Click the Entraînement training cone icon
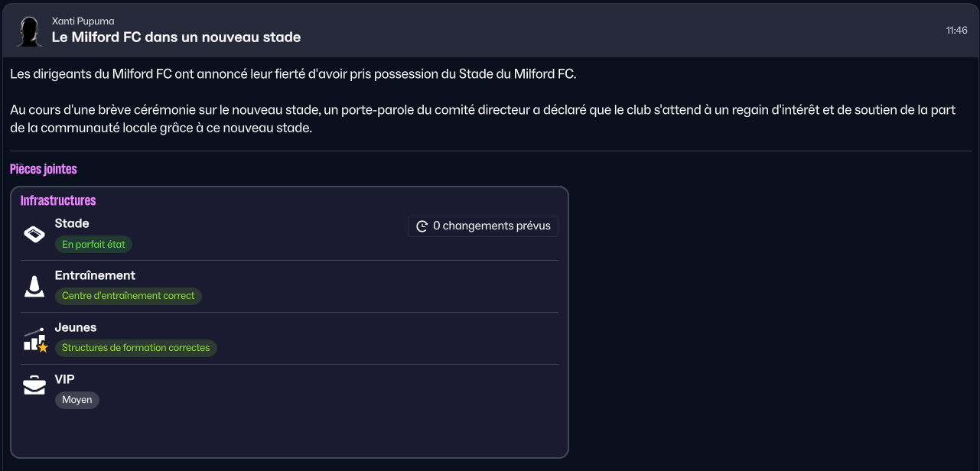 pyautogui.click(x=34, y=286)
